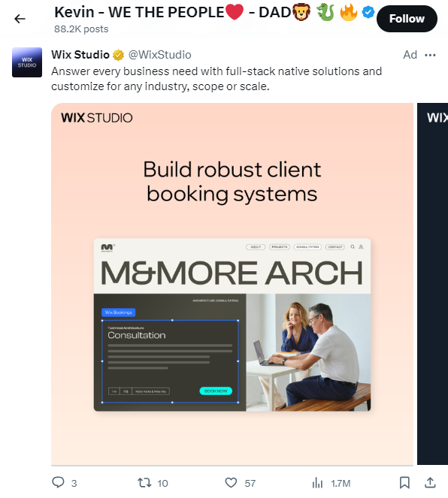Open the booking systems ad card image
This screenshot has height=498, width=448.
click(x=232, y=284)
